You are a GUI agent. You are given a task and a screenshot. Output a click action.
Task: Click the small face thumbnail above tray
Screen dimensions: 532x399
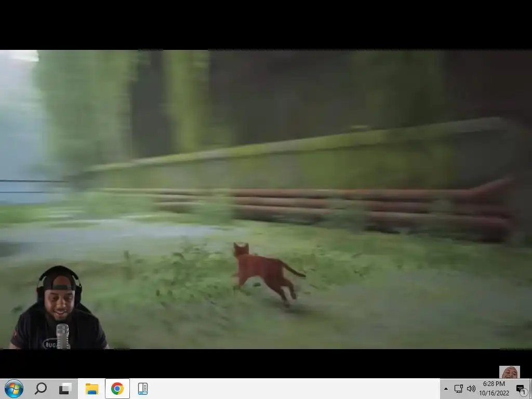coord(509,372)
